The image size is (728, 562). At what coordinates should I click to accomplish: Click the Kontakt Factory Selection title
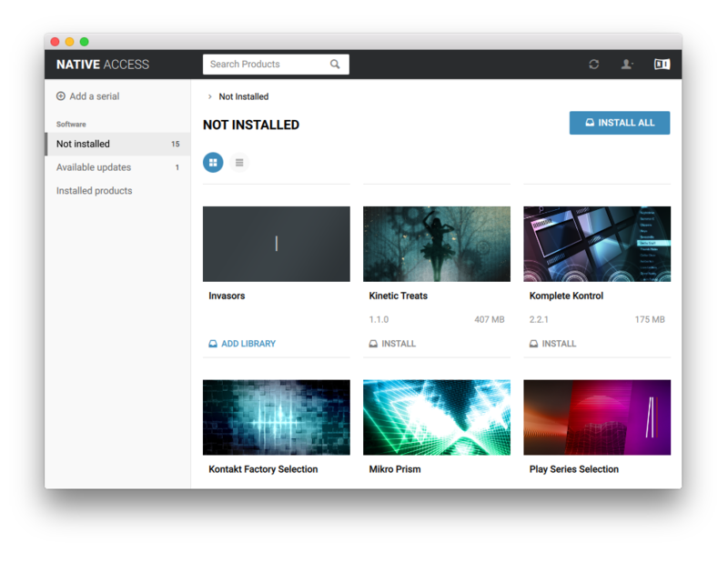tap(263, 469)
